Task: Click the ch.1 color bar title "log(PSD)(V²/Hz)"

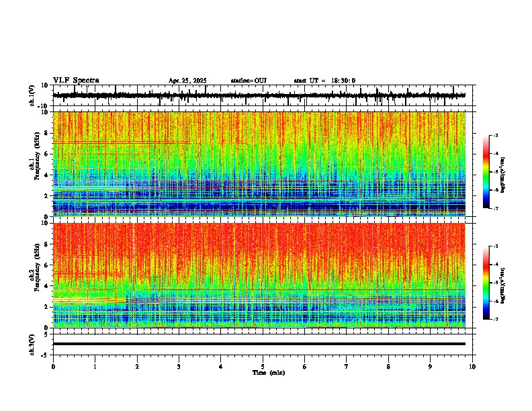Action: pos(503,175)
